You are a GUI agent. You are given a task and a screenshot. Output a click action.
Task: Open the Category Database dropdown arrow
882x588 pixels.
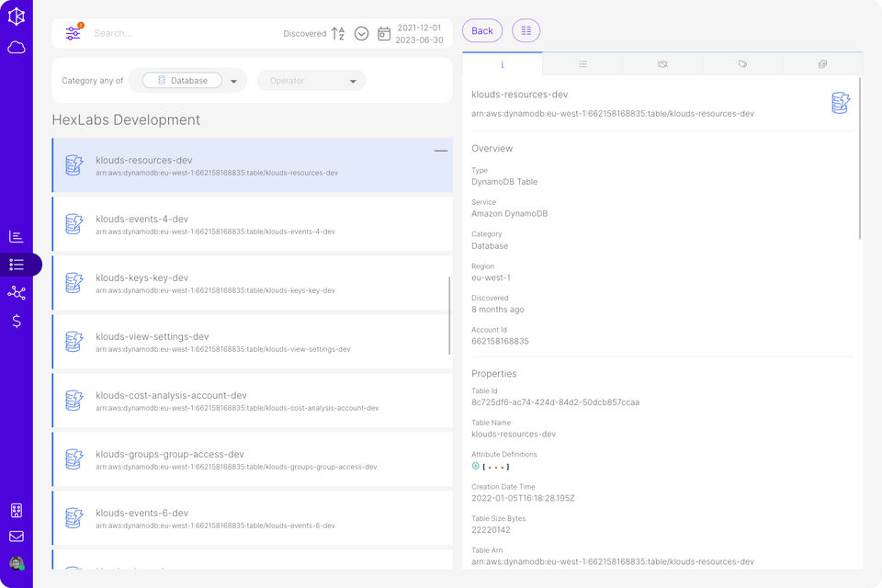(234, 81)
